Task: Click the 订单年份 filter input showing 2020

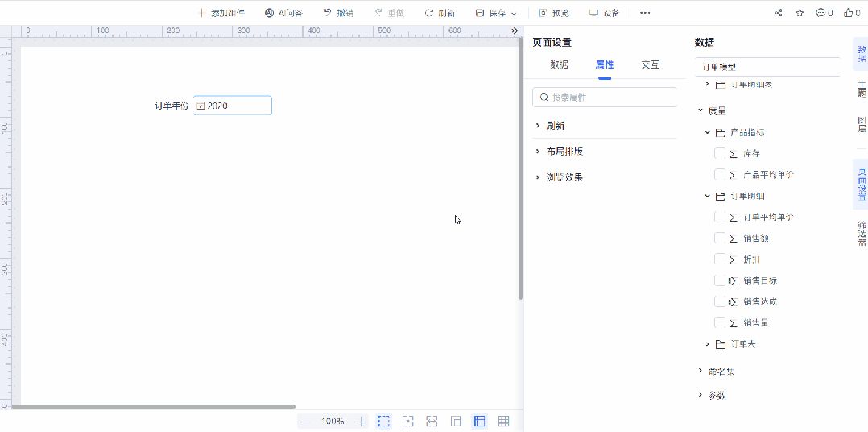Action: pos(233,106)
